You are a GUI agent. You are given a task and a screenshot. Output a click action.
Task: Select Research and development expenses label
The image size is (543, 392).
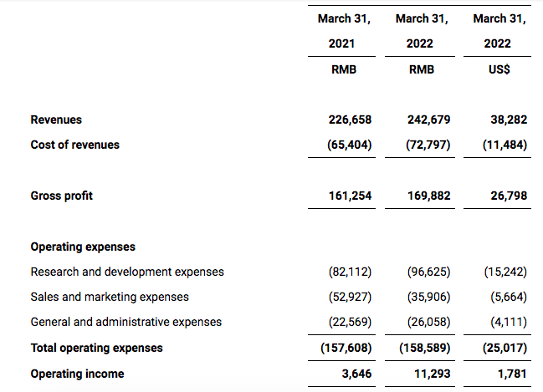pos(127,272)
